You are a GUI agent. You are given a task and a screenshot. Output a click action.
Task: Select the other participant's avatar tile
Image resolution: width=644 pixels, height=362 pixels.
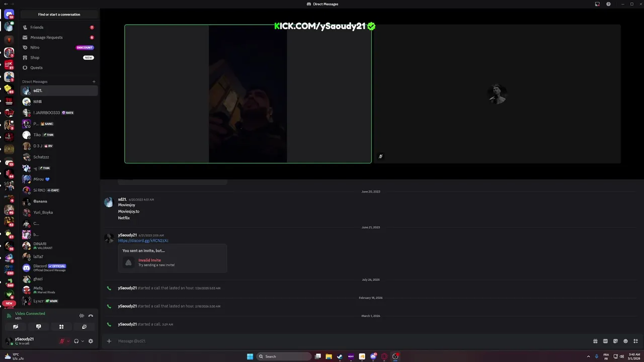tap(497, 94)
